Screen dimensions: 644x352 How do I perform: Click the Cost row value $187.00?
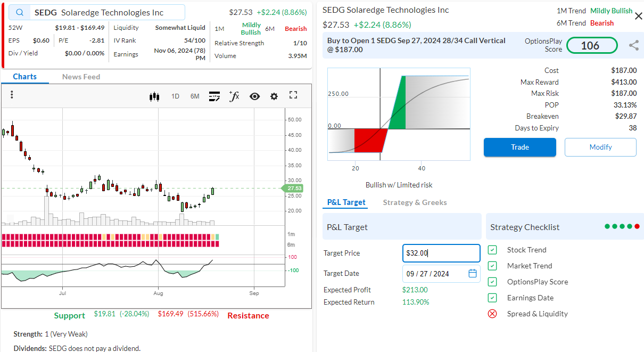624,70
